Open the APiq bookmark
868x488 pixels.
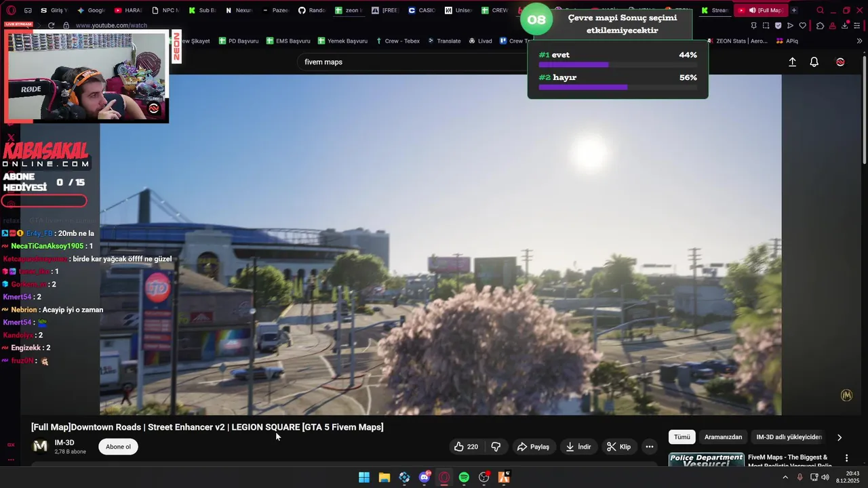[787, 41]
